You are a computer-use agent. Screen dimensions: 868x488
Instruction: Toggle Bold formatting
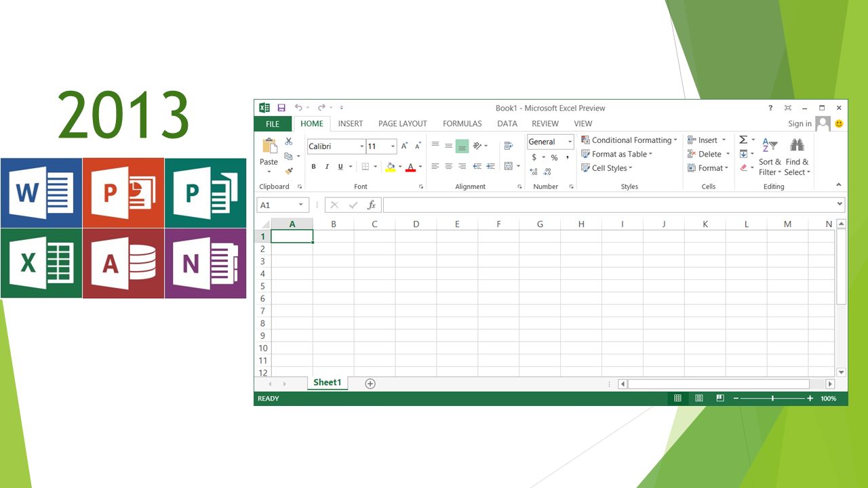tap(313, 167)
